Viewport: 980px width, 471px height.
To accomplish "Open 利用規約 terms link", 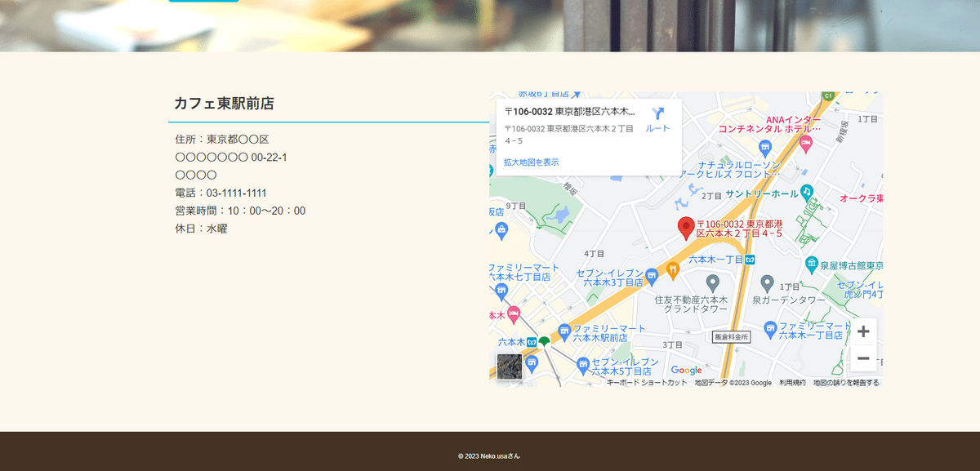I will [x=792, y=383].
